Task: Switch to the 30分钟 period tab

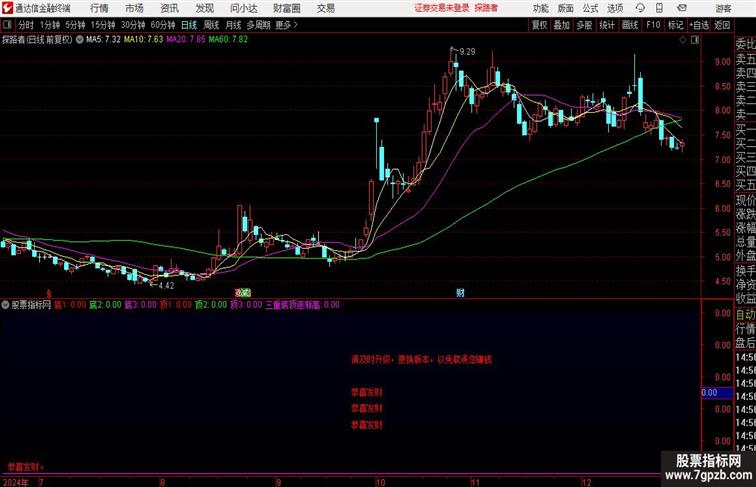Action: [133, 25]
